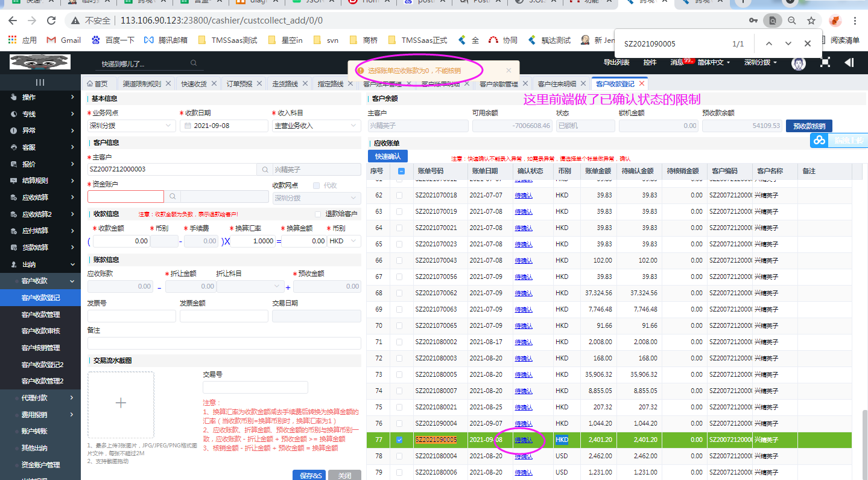Check the checkbox on row 78

tap(399, 456)
